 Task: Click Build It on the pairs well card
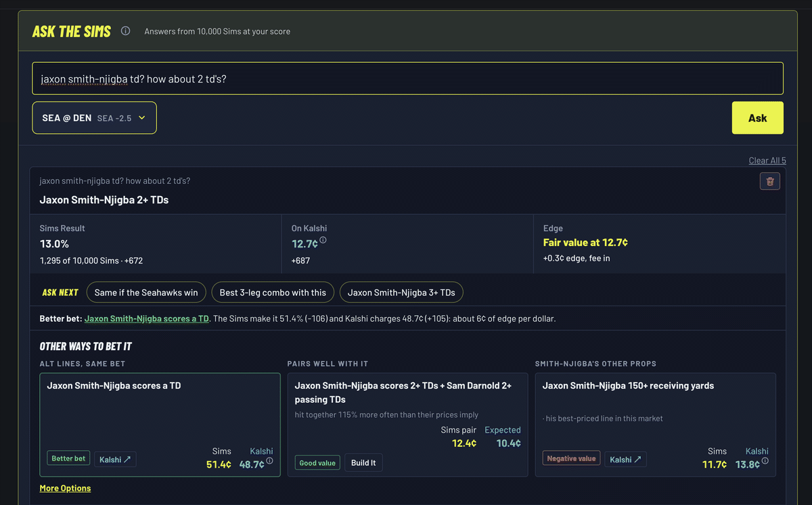coord(363,462)
